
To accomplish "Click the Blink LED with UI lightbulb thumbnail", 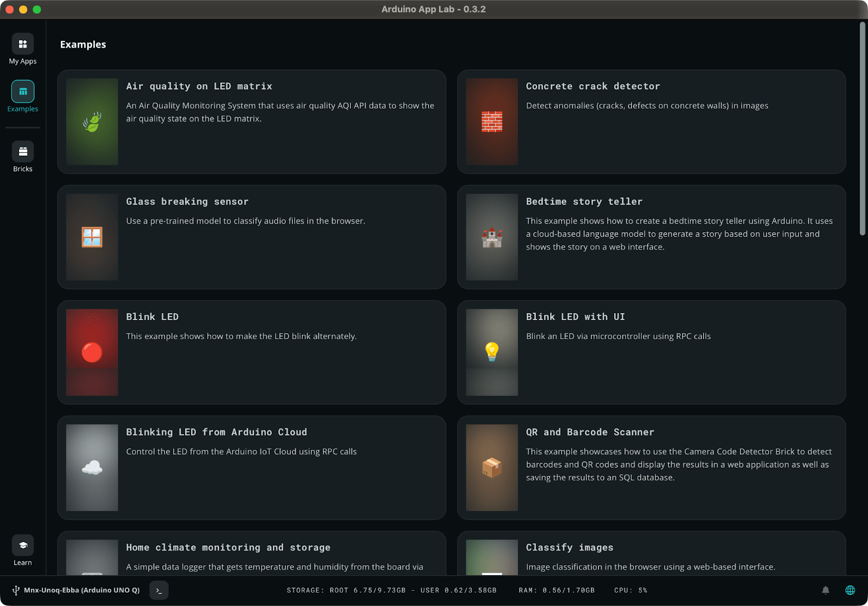I will [491, 353].
